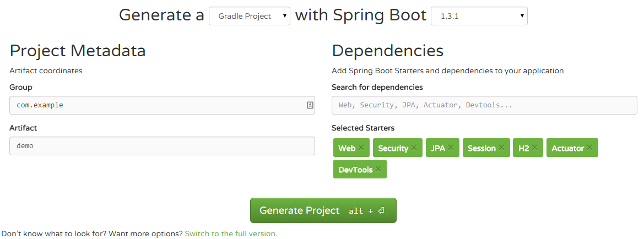Click the Add Spring Boot Starters description text
This screenshot has height=239, width=644.
pyautogui.click(x=448, y=70)
